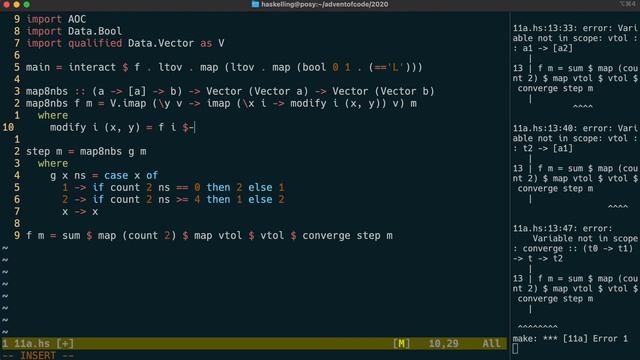640x360 pixels.
Task: Click 'step m = map8nbs g m' line
Action: pos(86,151)
